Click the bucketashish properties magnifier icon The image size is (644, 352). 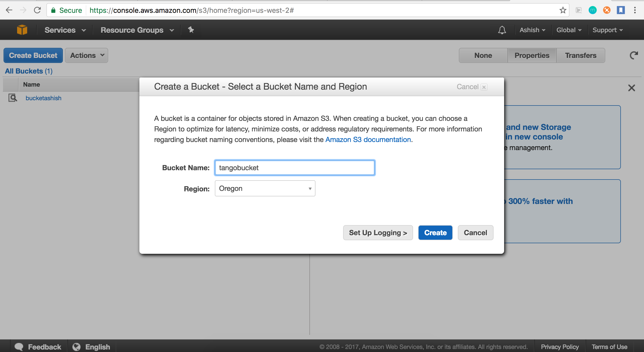(x=13, y=98)
